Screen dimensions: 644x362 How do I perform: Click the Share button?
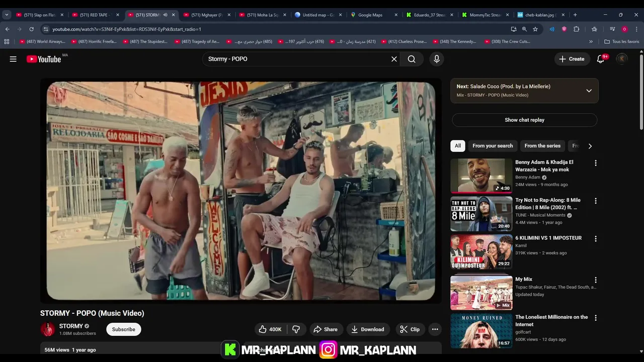pos(326,329)
